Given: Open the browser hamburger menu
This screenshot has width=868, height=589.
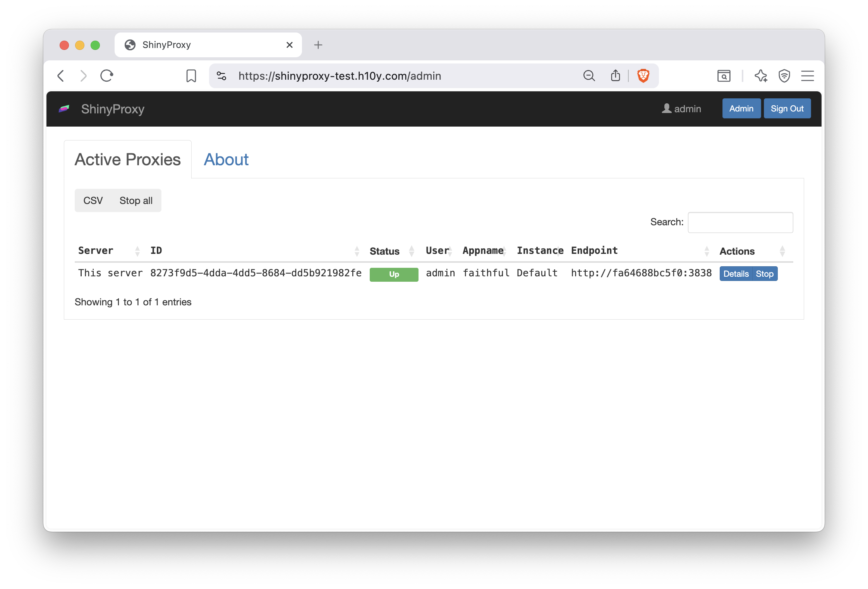Looking at the screenshot, I should (x=808, y=76).
